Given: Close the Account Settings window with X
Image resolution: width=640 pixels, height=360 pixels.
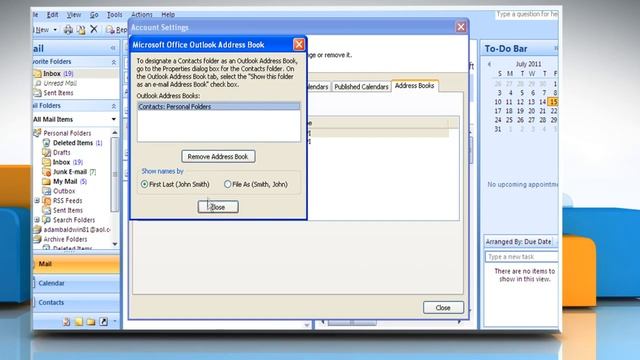Looking at the screenshot, I should click(461, 27).
